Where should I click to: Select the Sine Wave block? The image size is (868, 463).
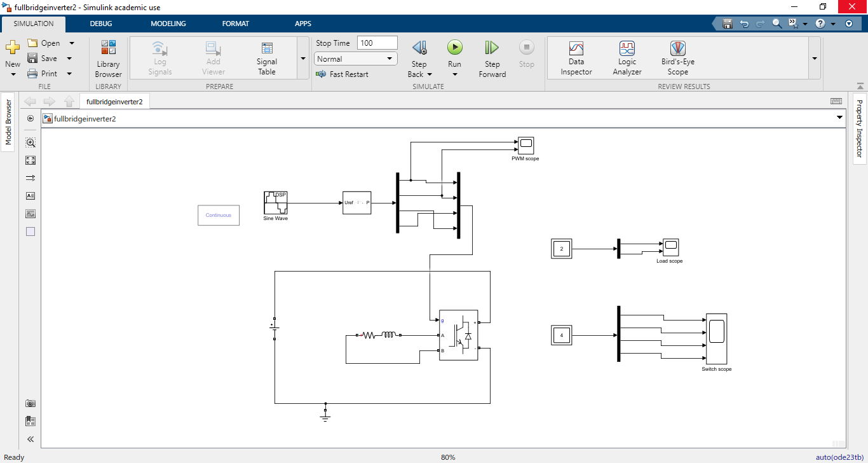(x=276, y=203)
